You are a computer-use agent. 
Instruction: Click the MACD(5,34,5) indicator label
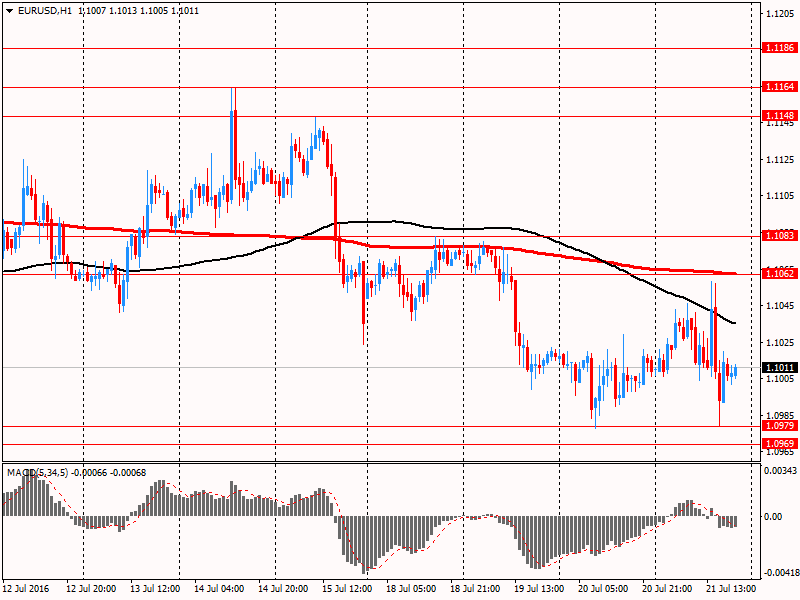[36, 472]
